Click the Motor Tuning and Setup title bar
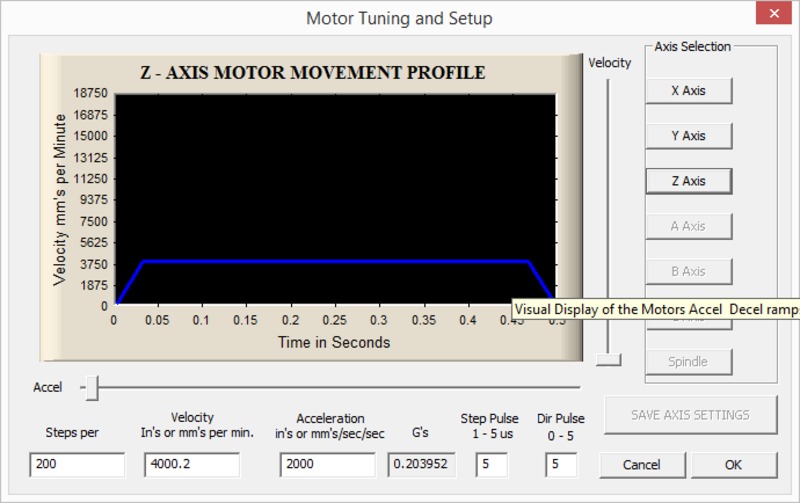Screen dimensions: 800x503 398,18
